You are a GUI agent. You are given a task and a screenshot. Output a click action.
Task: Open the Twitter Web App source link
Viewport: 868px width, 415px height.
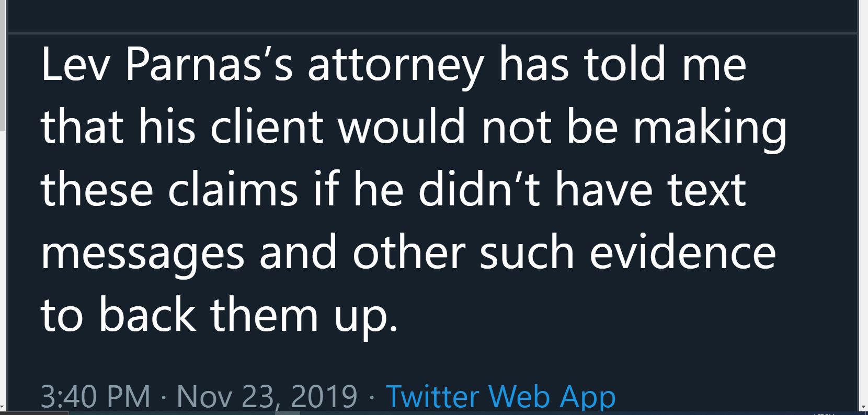(500, 396)
